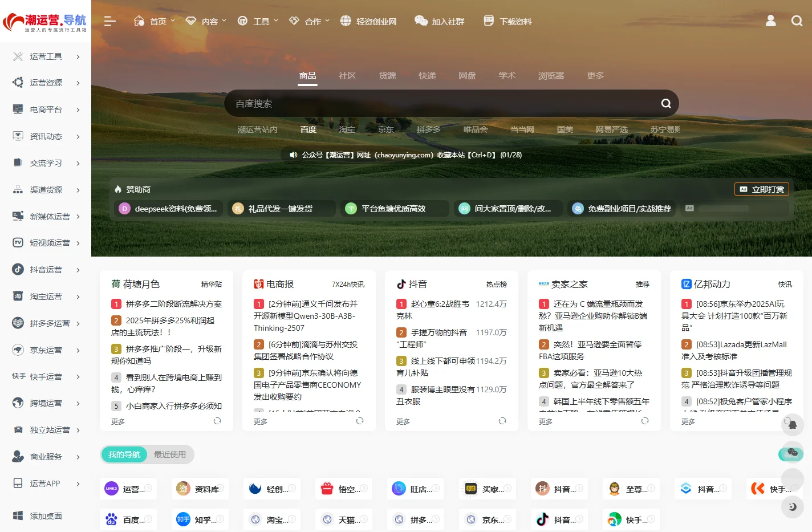The height and width of the screenshot is (532, 812).
Task: Switch search category to 快递 tab
Action: coord(427,75)
